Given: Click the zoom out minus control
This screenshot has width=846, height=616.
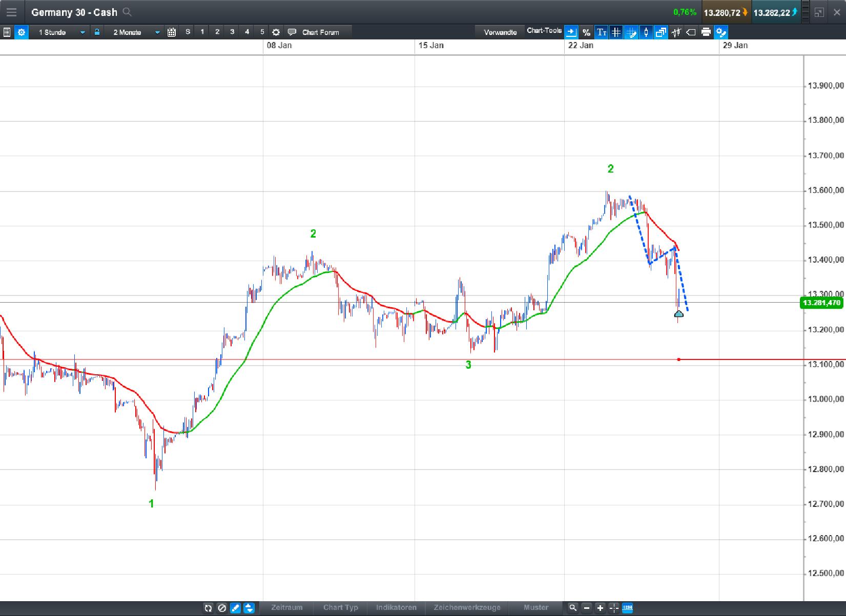Looking at the screenshot, I should 586,608.
